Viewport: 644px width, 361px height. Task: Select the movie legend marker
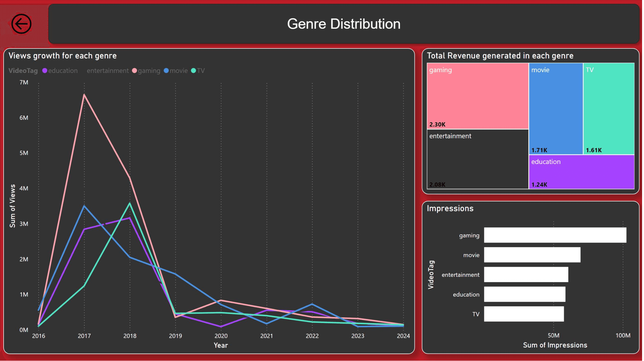(x=166, y=71)
